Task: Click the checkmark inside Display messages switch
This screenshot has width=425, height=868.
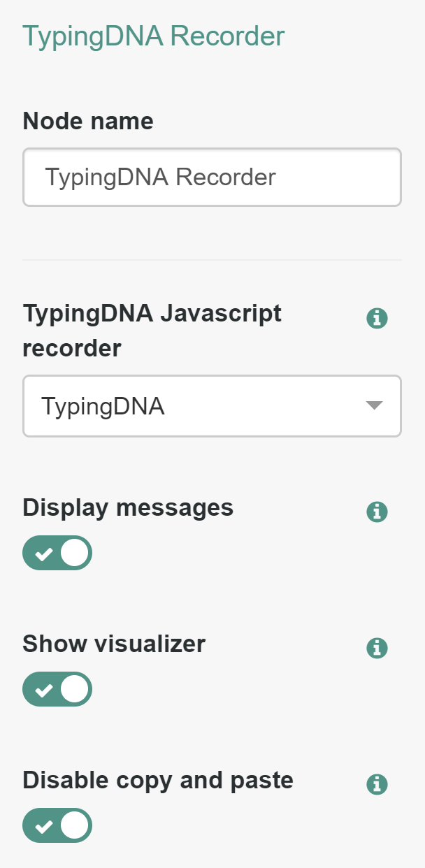Action: [45, 553]
